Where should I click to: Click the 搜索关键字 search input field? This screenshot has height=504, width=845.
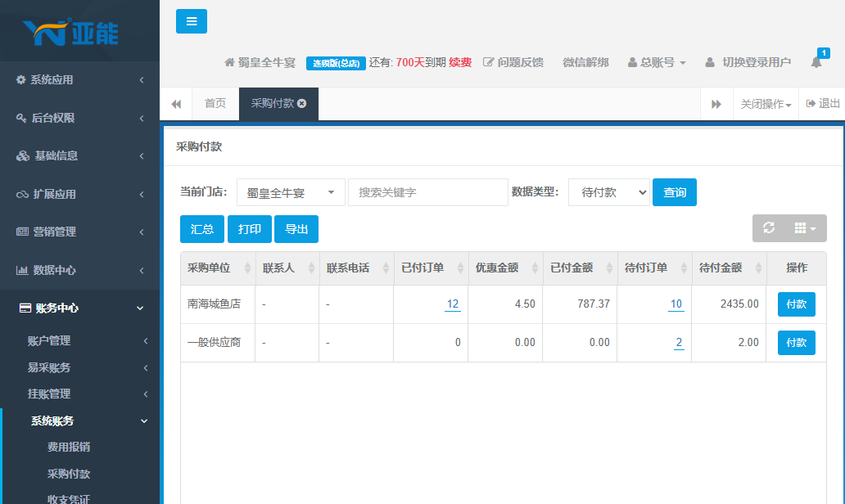point(428,192)
